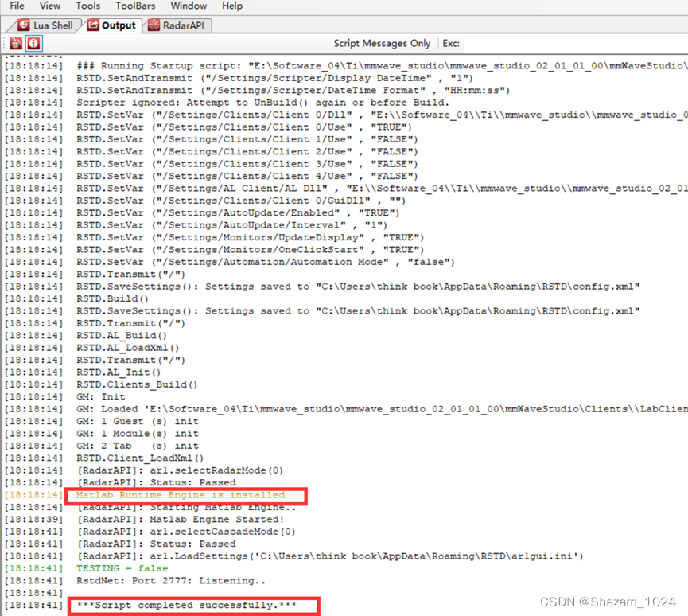Viewport: 688px width, 616px height.
Task: Open the File menu
Action: tap(17, 6)
